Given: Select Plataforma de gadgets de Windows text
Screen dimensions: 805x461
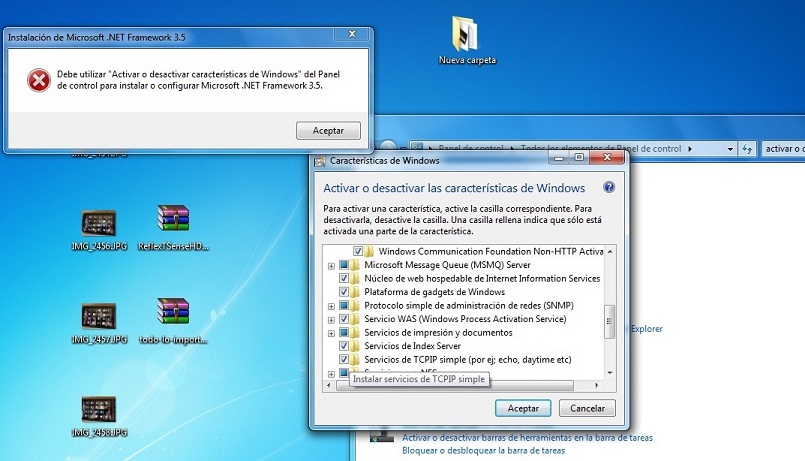Looking at the screenshot, I should click(x=434, y=292).
